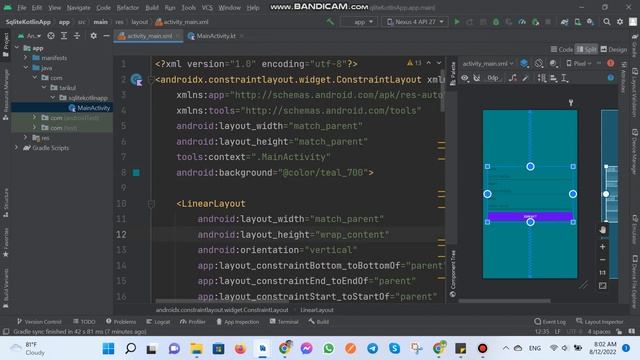Screen dimensions: 640x360
Task: Hide the Project panel with minus icon
Action: [106, 36]
